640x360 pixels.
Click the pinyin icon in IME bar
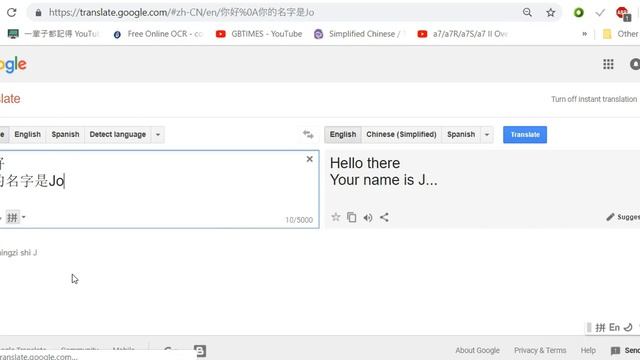coord(600,327)
